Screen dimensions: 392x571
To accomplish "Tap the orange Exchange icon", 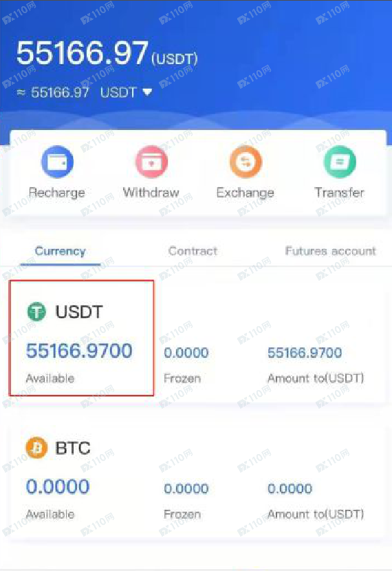I will [246, 162].
